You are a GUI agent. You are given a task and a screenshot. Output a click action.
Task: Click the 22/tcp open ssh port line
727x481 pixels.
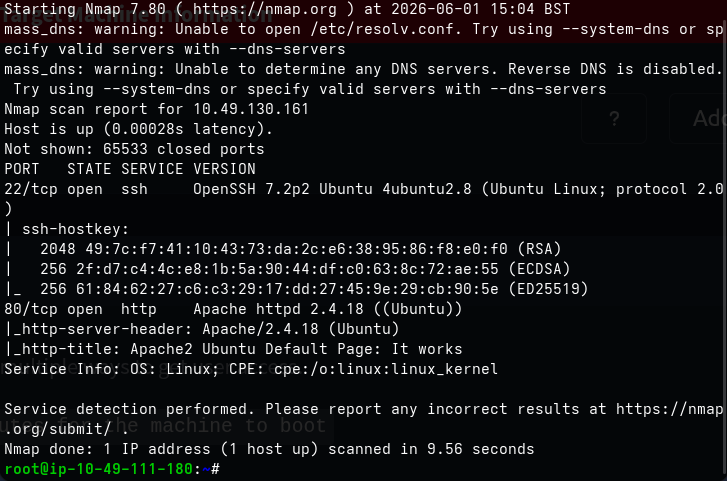click(364, 189)
